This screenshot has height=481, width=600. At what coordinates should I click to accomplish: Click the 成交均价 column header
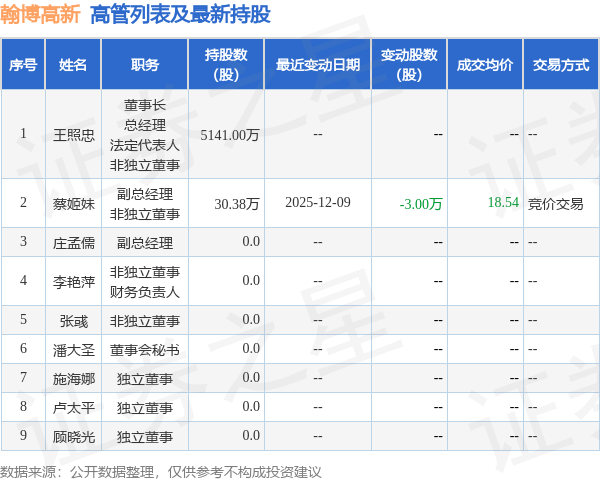pyautogui.click(x=485, y=65)
